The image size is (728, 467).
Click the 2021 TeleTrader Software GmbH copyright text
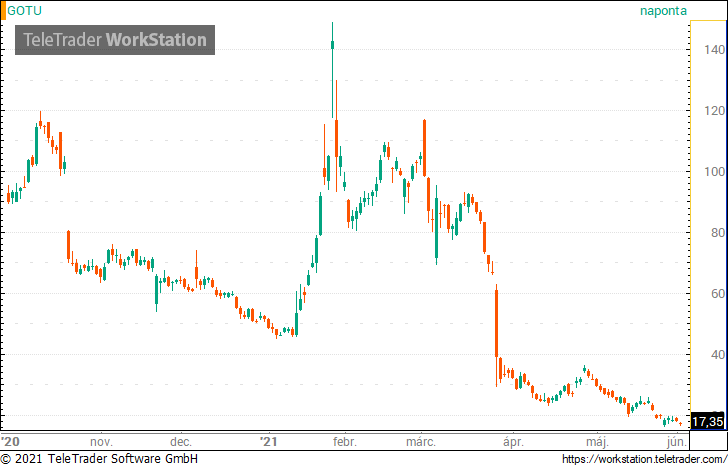[99, 459]
